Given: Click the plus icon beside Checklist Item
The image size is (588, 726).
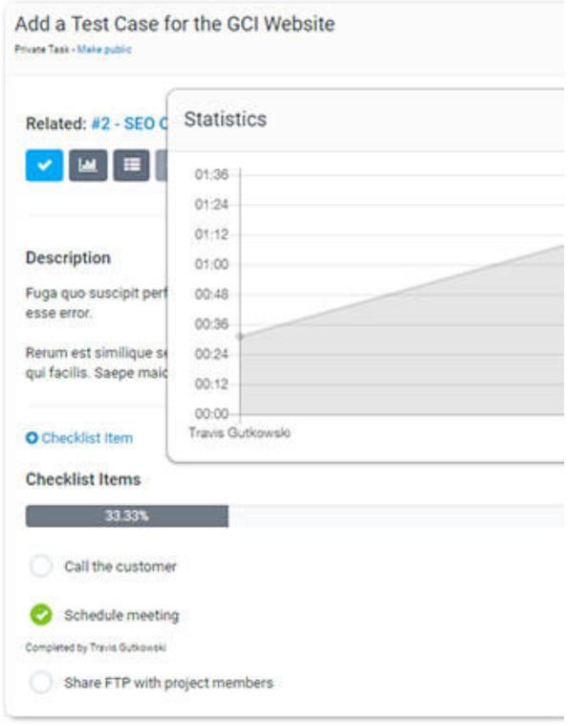Looking at the screenshot, I should tap(32, 438).
